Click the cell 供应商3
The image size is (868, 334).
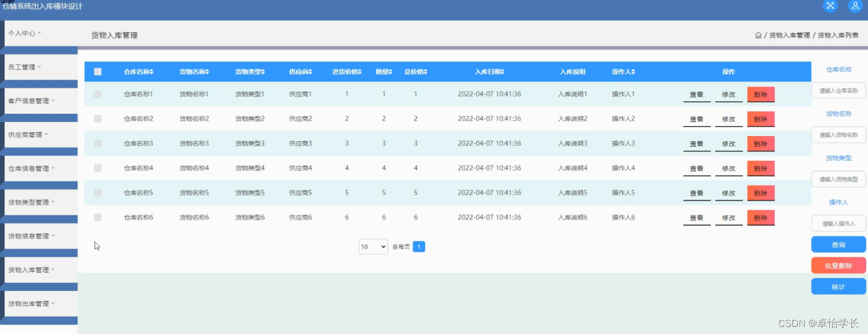point(301,143)
